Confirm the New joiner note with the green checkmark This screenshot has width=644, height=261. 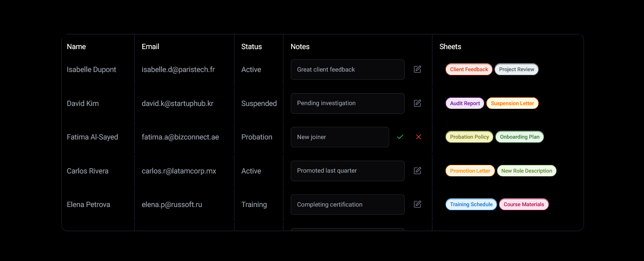click(400, 137)
